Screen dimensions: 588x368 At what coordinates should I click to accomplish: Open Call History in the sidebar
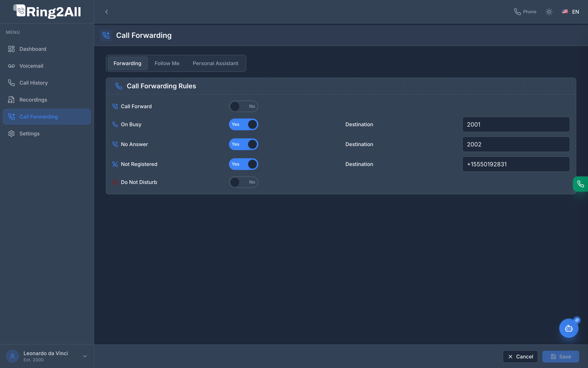(47, 83)
